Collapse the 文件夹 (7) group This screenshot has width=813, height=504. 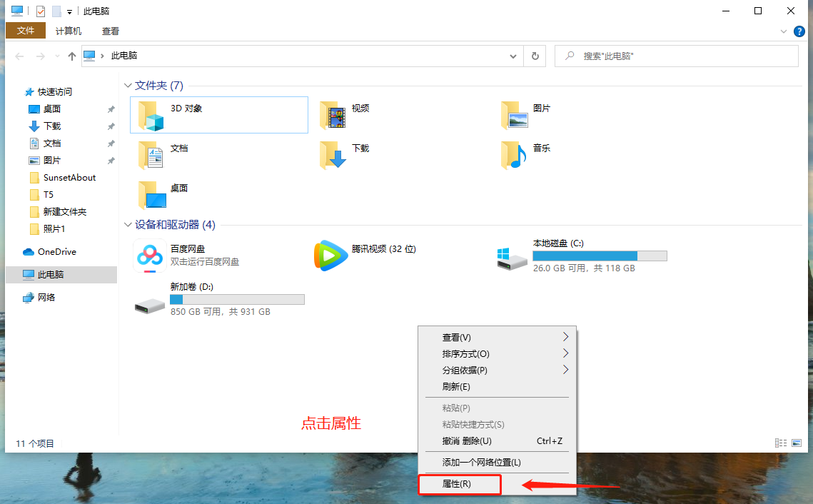[x=128, y=86]
